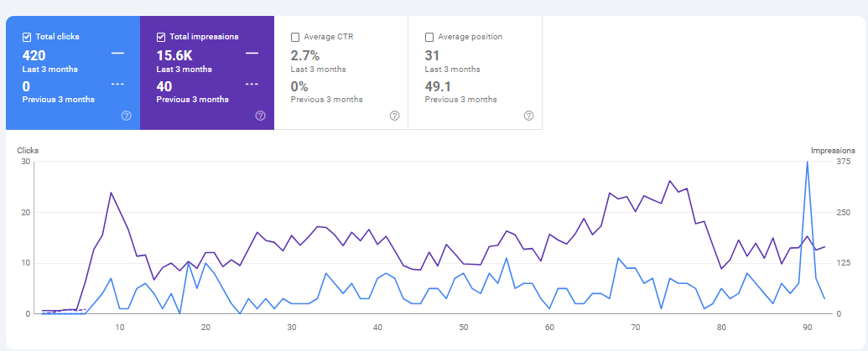
Task: Click the 40 previous impressions value
Action: click(164, 86)
